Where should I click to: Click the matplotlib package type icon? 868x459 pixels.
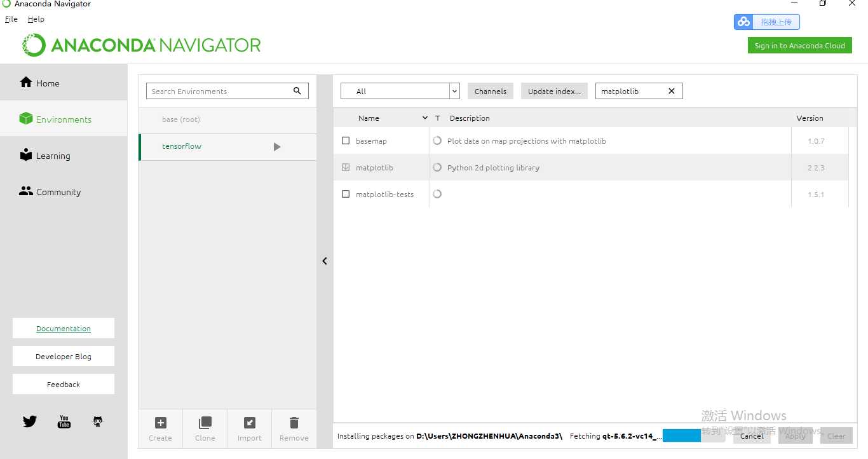tap(437, 167)
